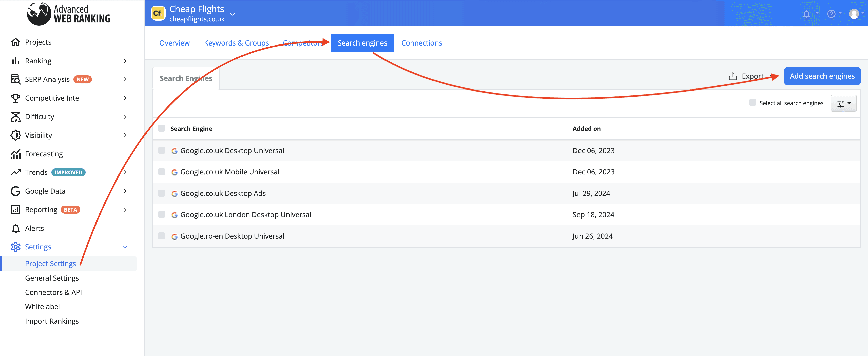
Task: Click the Ranking bar chart icon
Action: click(16, 61)
